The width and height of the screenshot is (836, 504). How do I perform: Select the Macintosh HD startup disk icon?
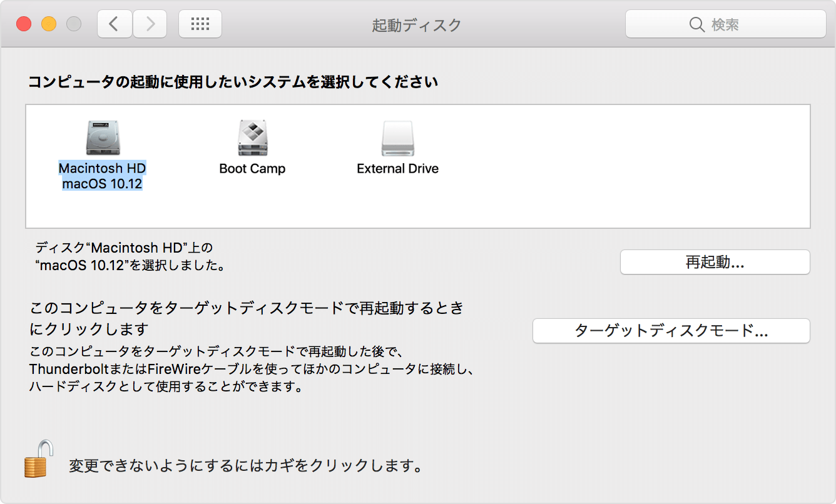(x=102, y=138)
